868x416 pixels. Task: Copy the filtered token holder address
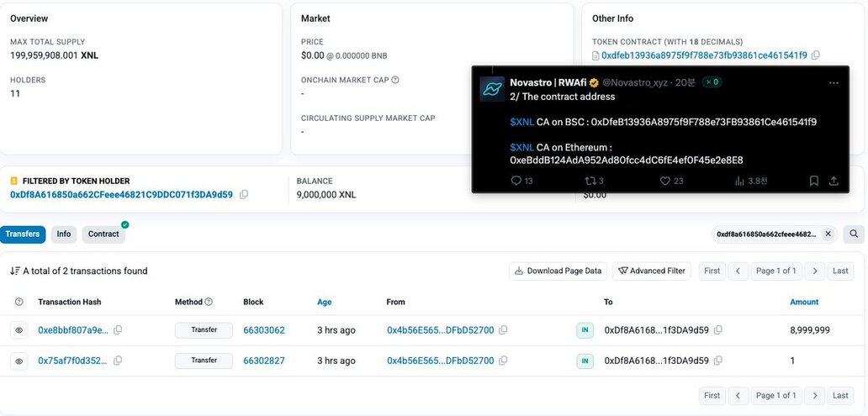point(244,194)
